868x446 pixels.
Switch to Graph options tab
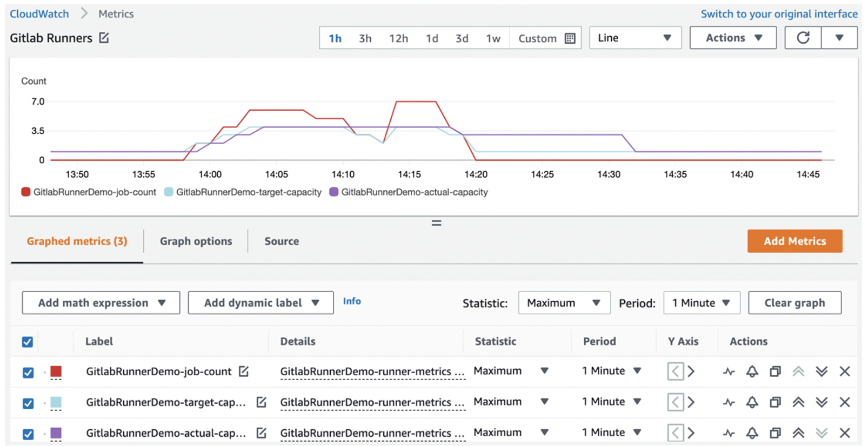(196, 241)
